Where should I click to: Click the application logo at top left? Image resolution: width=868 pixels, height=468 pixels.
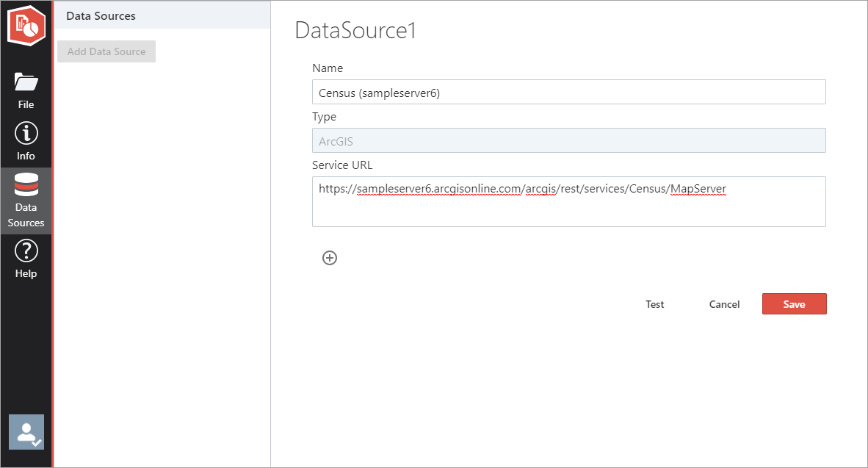pos(26,25)
